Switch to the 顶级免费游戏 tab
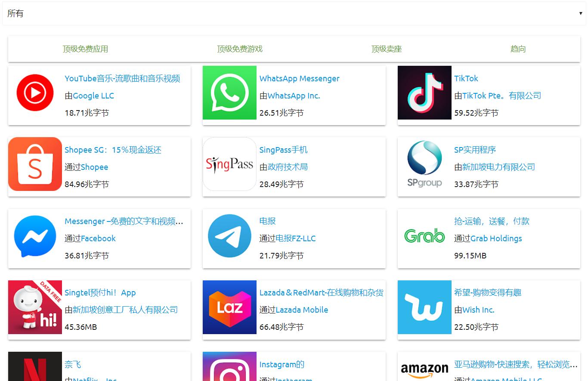This screenshot has height=381, width=588. point(239,49)
